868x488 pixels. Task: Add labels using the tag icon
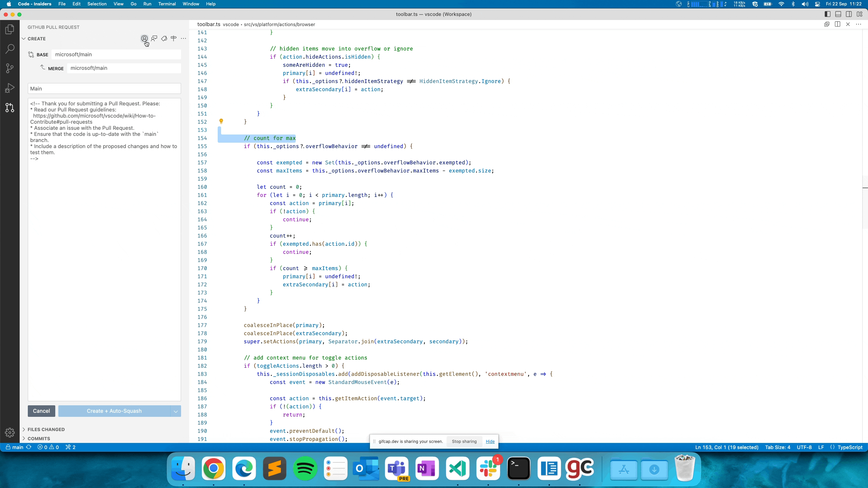(x=164, y=39)
